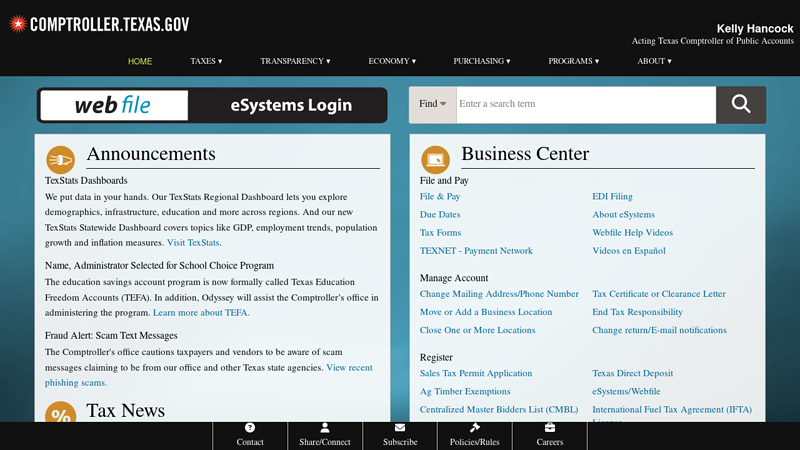Select the Home menu item
Image resolution: width=800 pixels, height=450 pixels.
[140, 61]
